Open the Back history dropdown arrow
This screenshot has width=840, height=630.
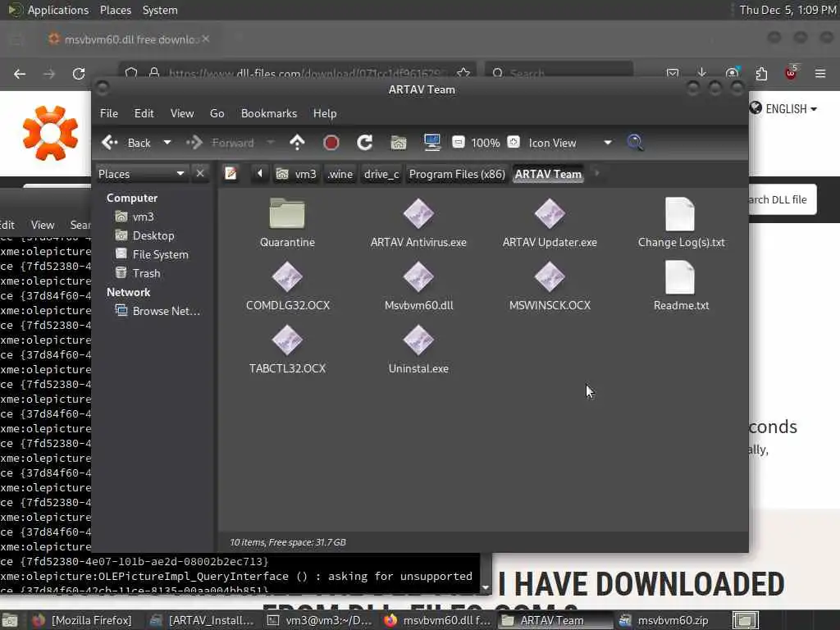pyautogui.click(x=167, y=143)
